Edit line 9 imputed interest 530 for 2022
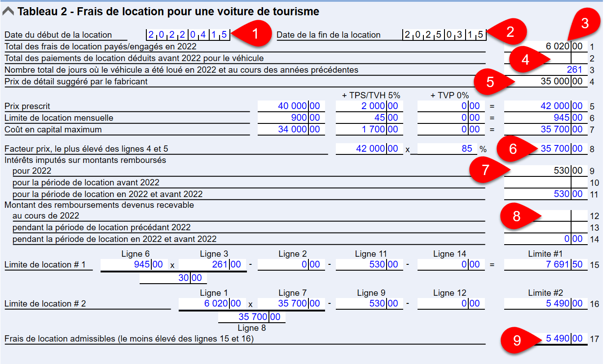This screenshot has height=364, width=607. point(545,171)
